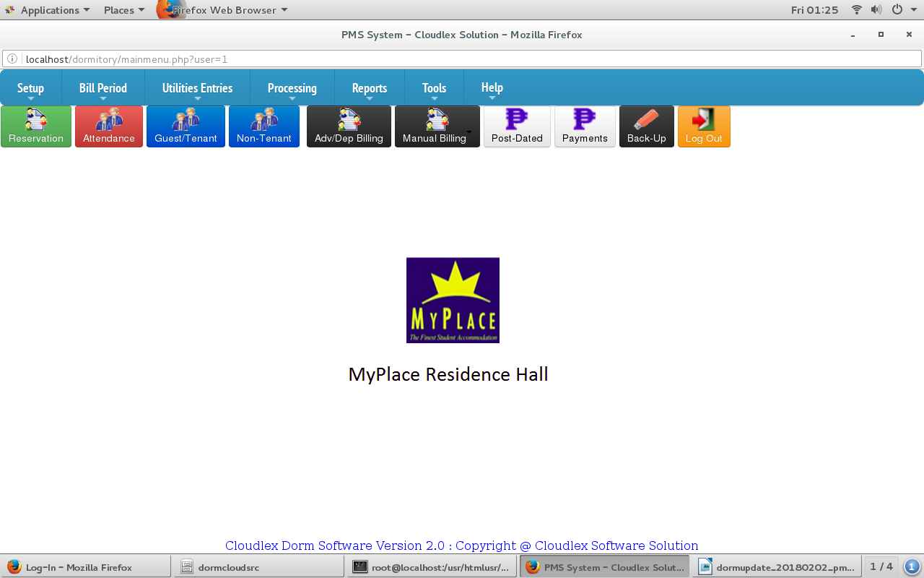This screenshot has height=578, width=924.
Task: Open Adv/Dep Billing icon button
Action: click(x=349, y=127)
